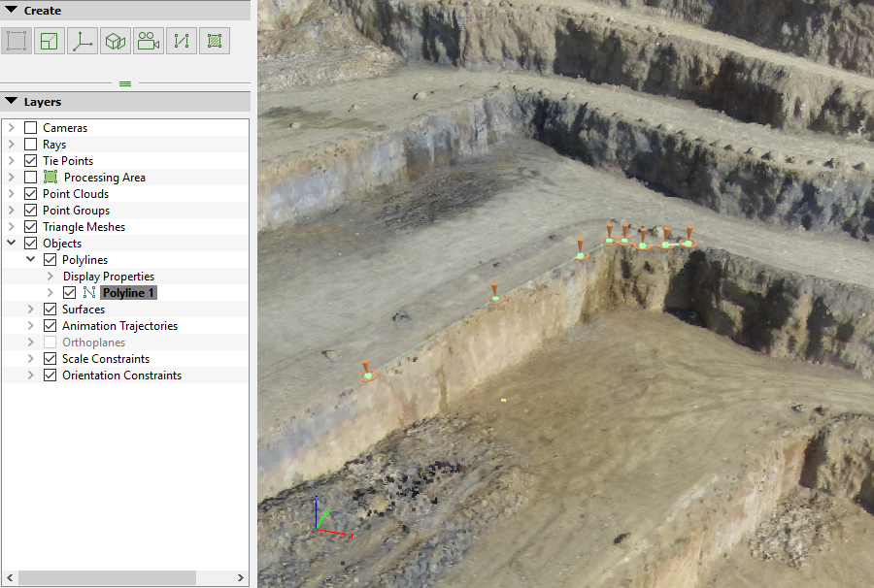Select the 3D box creation tool
874x588 pixels.
[115, 41]
